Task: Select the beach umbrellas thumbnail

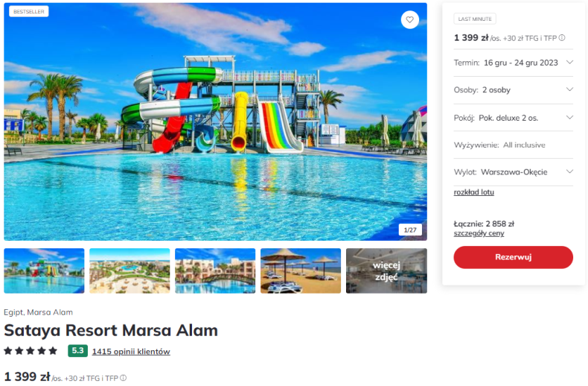Action: click(301, 270)
